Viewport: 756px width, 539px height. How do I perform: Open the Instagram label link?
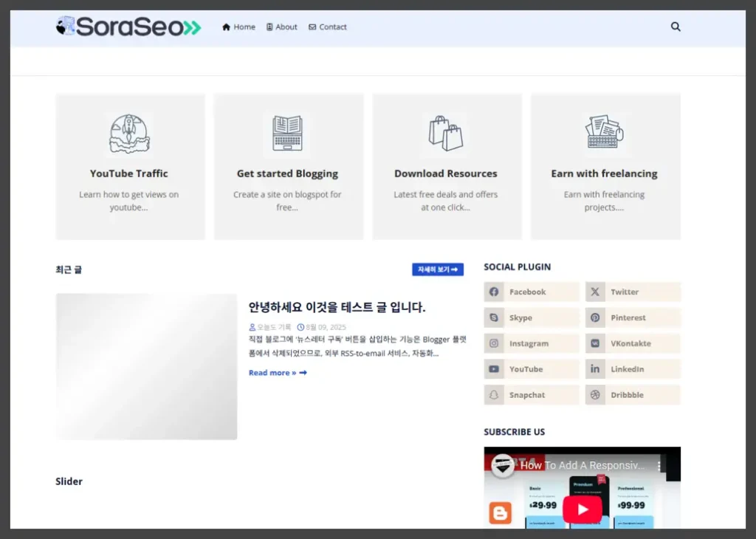[529, 343]
